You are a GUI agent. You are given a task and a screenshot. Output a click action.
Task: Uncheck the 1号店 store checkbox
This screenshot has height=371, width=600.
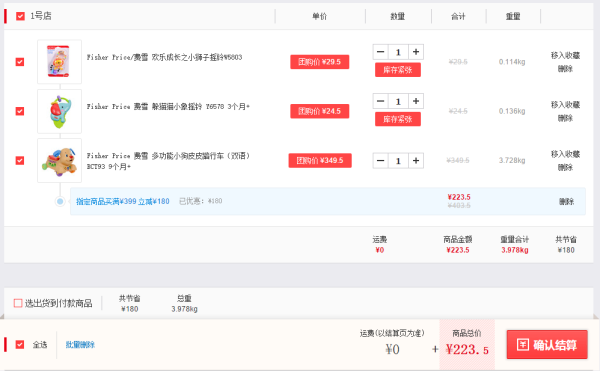(20, 16)
